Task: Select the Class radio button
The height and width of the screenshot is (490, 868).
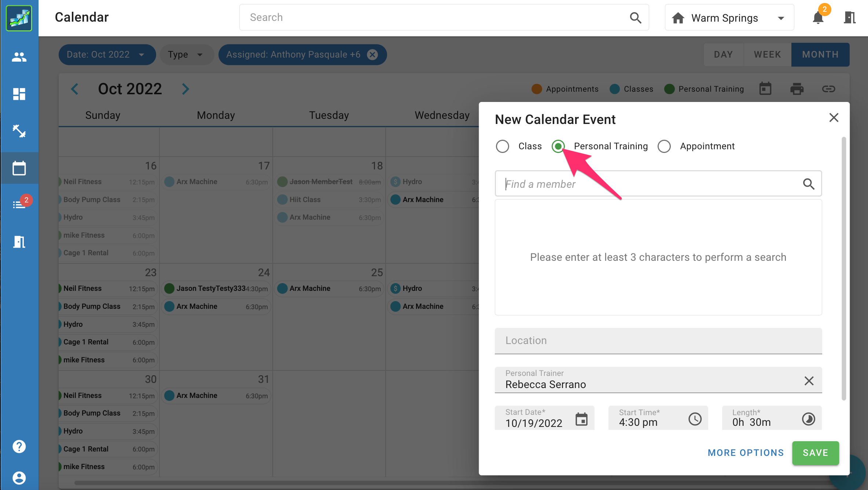Action: pos(503,146)
